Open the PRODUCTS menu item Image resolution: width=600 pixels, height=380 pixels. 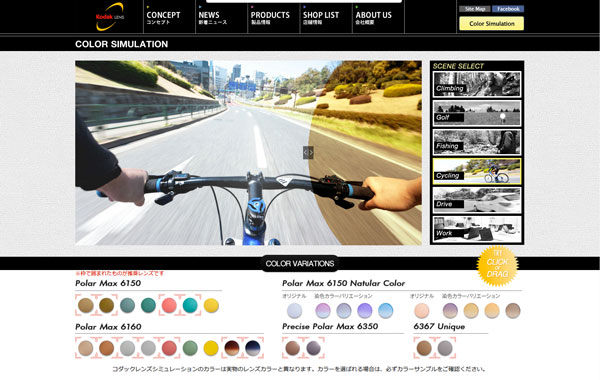click(270, 18)
